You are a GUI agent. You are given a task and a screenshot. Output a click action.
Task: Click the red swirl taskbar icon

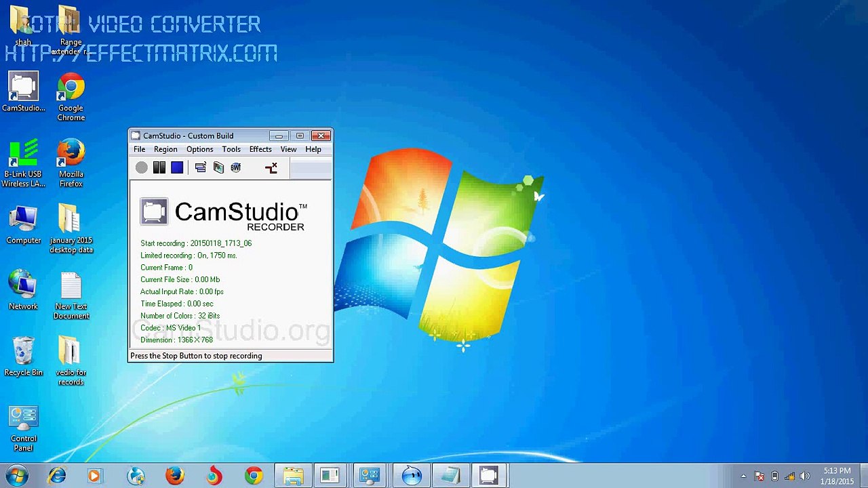pyautogui.click(x=214, y=476)
